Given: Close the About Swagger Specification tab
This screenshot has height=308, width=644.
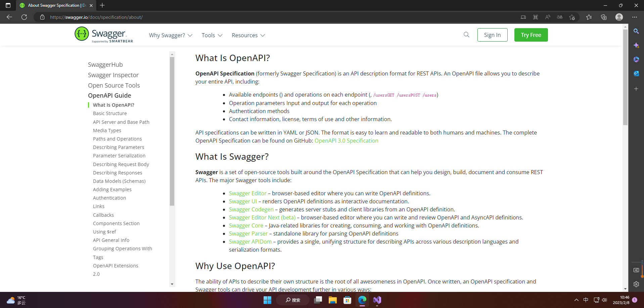Looking at the screenshot, I should click(x=91, y=5).
